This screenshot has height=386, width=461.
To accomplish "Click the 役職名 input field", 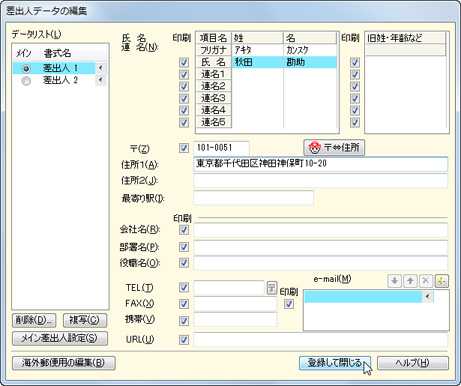I will [x=321, y=263].
